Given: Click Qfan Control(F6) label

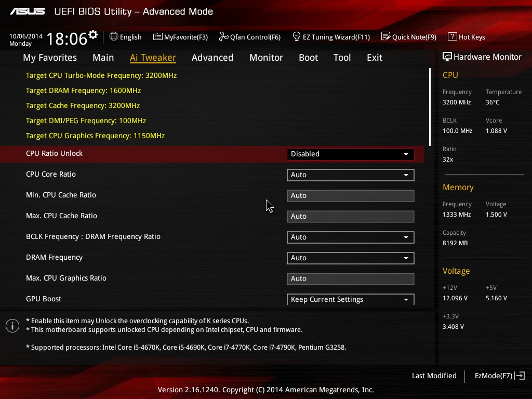Looking at the screenshot, I should point(256,37).
